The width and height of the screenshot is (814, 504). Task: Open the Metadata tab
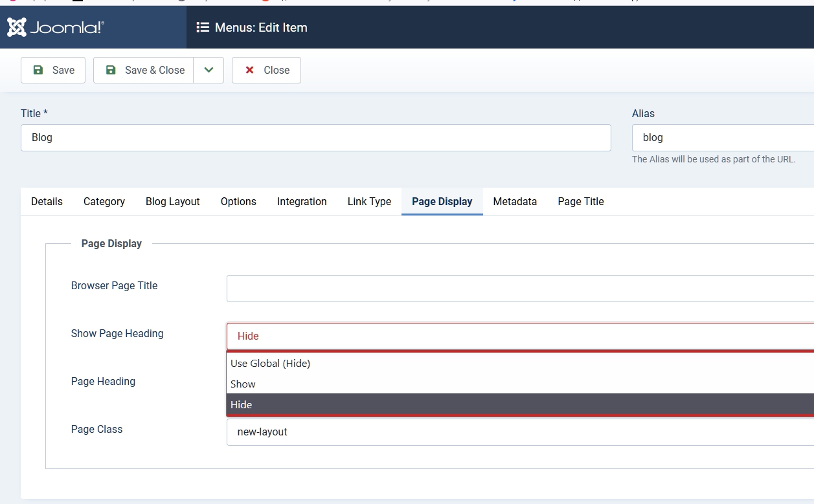point(515,201)
